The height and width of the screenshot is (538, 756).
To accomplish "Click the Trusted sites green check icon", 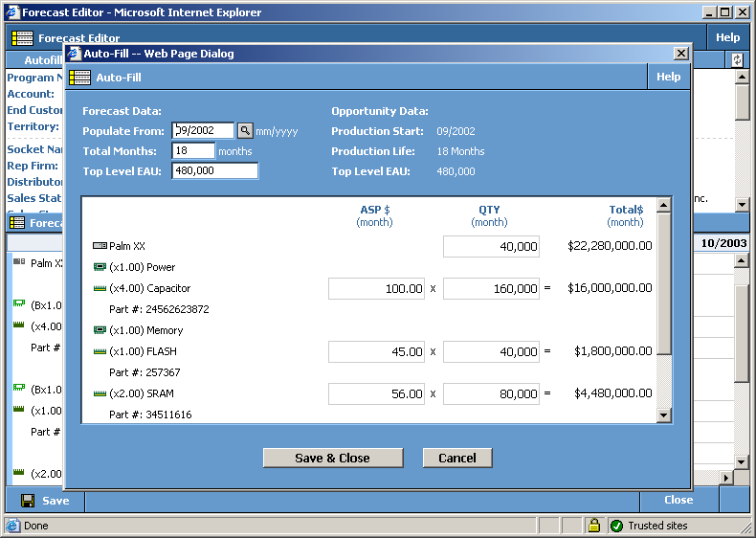I will (x=616, y=526).
